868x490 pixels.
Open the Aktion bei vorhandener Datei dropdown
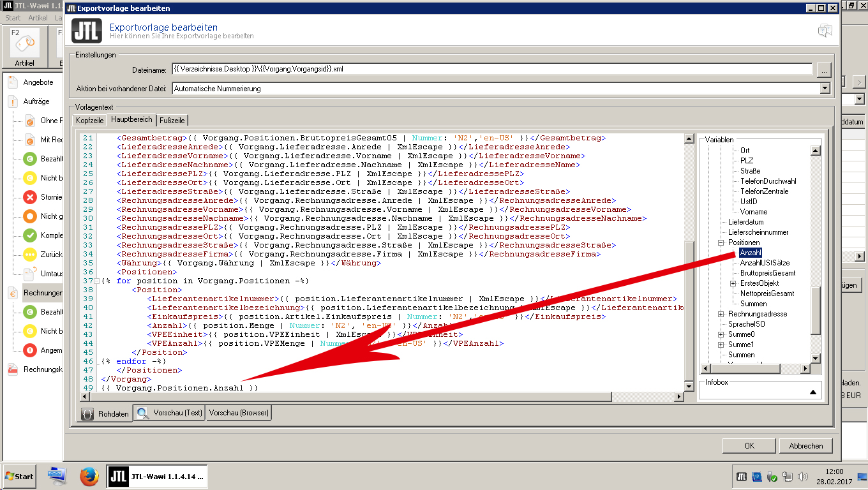point(825,89)
